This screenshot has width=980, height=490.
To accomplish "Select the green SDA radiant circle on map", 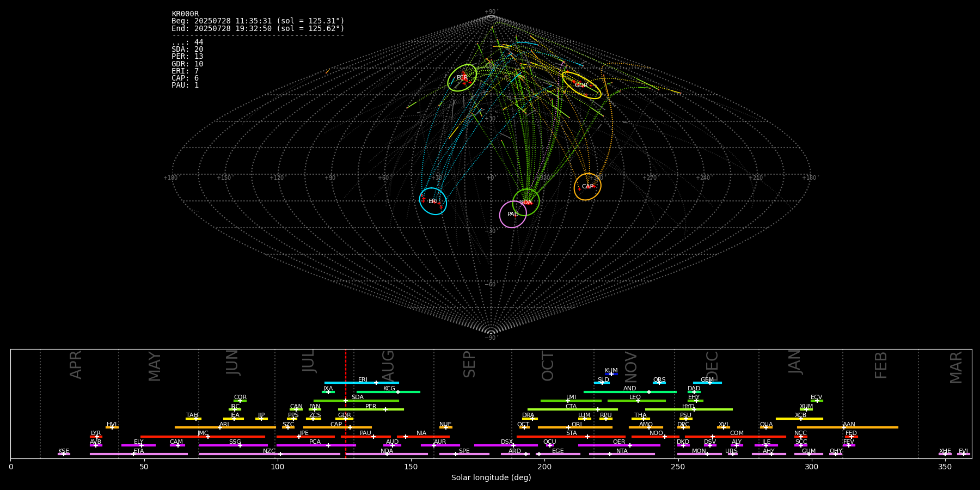I will coord(526,202).
